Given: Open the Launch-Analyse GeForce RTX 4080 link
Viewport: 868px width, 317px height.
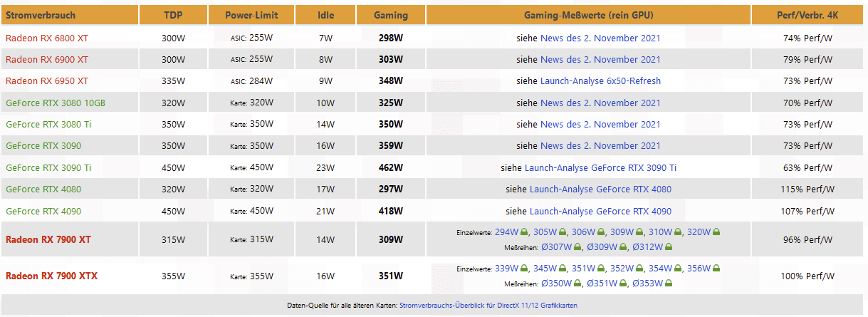Looking at the screenshot, I should (x=600, y=189).
